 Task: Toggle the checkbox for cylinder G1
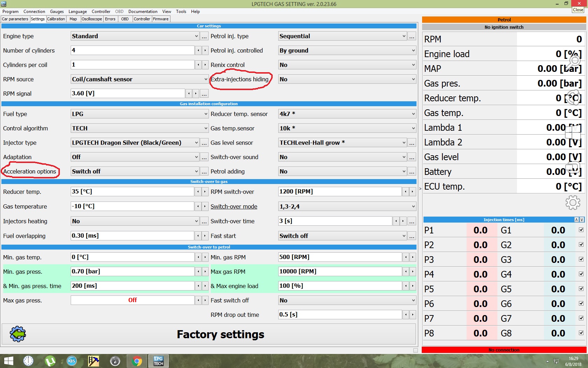[x=581, y=230]
